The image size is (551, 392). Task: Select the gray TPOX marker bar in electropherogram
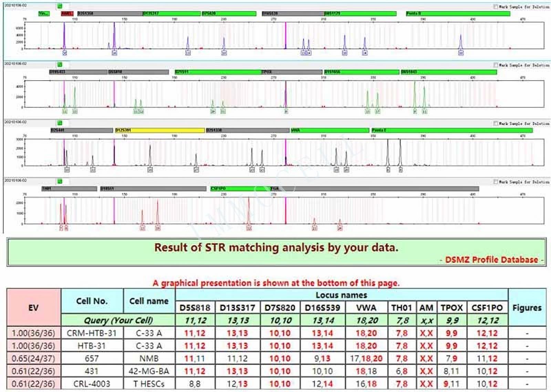click(x=292, y=72)
